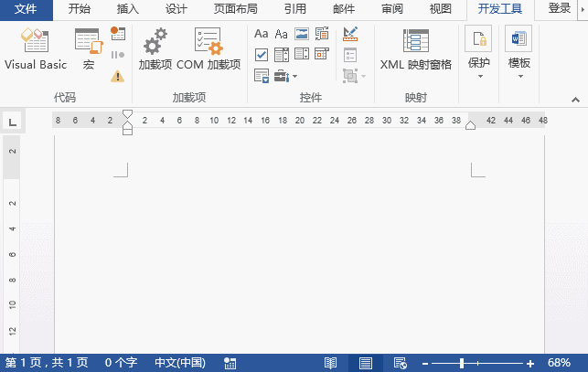Screen dimensions: 588x372
Task: Open XML 映射窗格 pane
Action: point(416,48)
